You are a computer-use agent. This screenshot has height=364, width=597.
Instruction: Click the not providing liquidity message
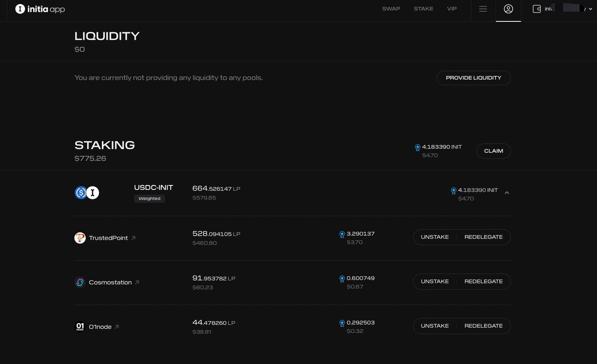(168, 78)
